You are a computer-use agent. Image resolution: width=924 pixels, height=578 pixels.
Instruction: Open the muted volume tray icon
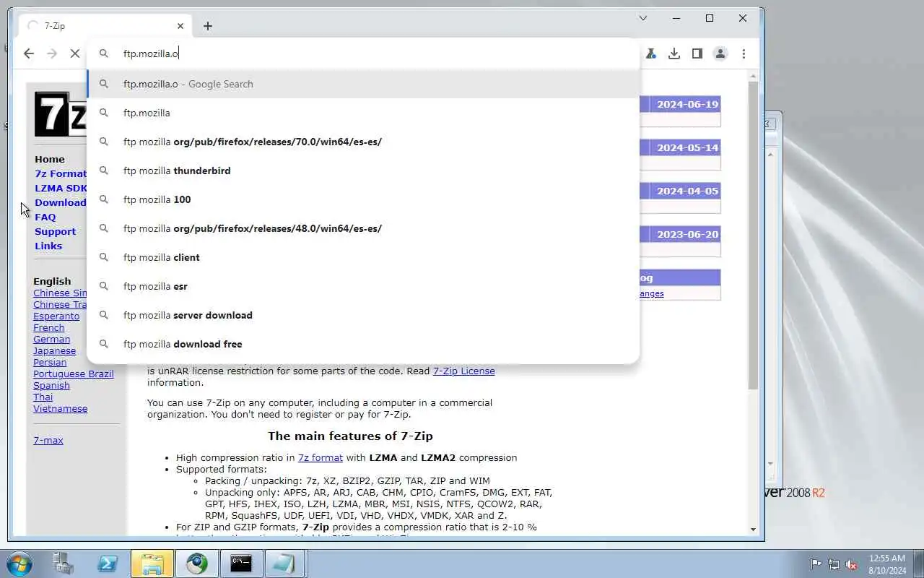coord(852,564)
